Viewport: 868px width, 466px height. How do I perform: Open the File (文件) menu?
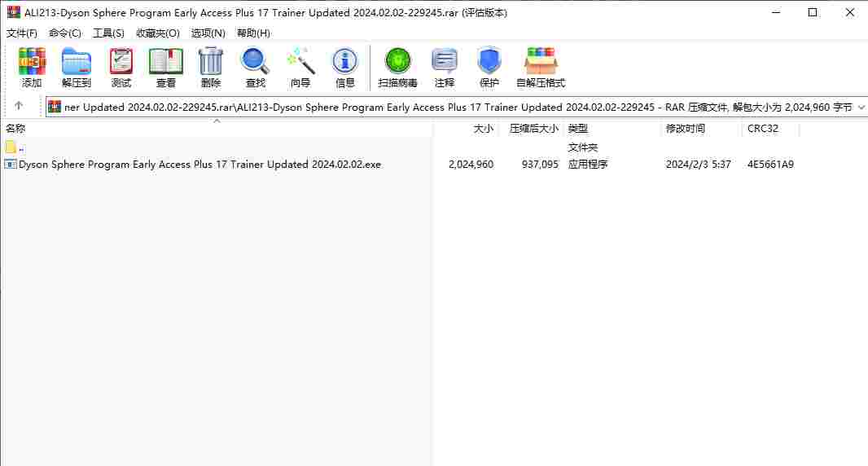pos(22,33)
